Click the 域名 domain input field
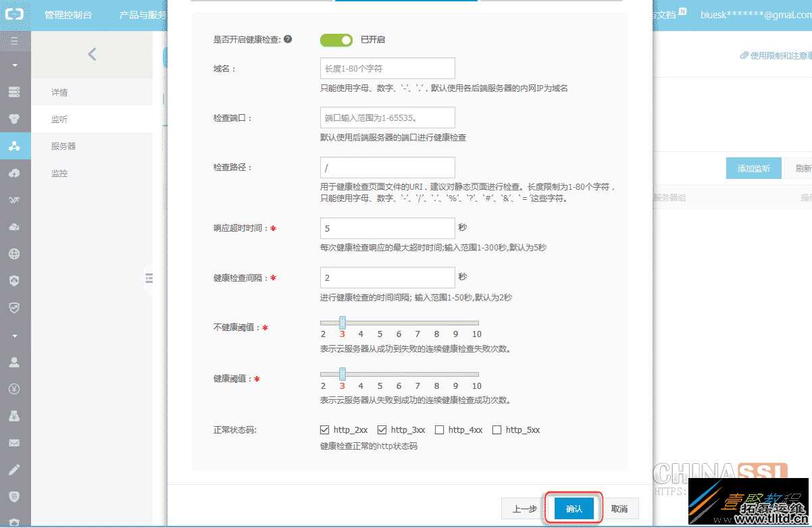This screenshot has width=812, height=528. tap(387, 68)
